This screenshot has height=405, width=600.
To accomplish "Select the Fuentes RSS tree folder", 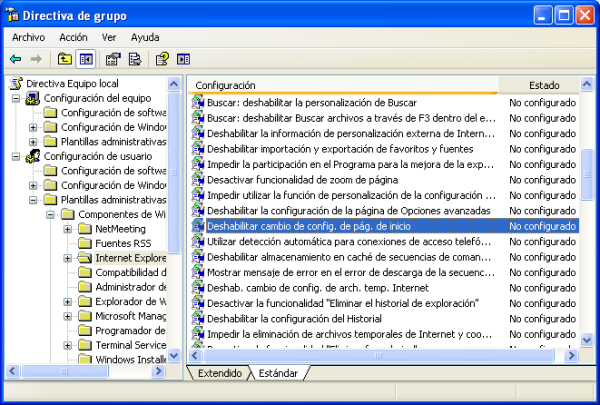I will coord(122,243).
